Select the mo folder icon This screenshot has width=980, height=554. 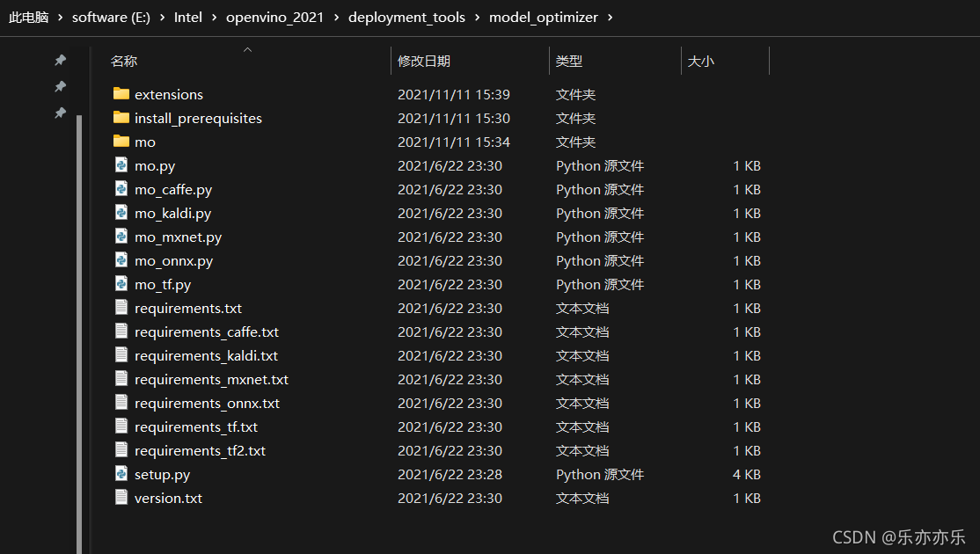pos(121,142)
